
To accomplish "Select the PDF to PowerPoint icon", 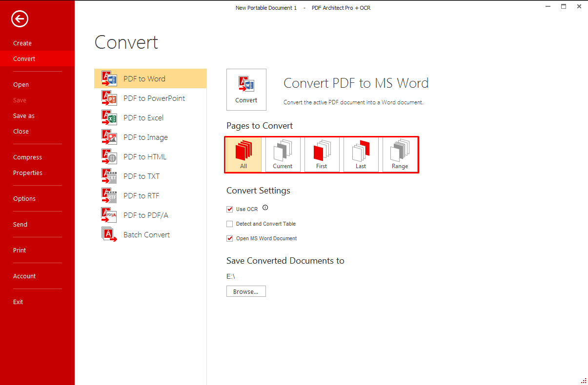I will click(x=109, y=98).
